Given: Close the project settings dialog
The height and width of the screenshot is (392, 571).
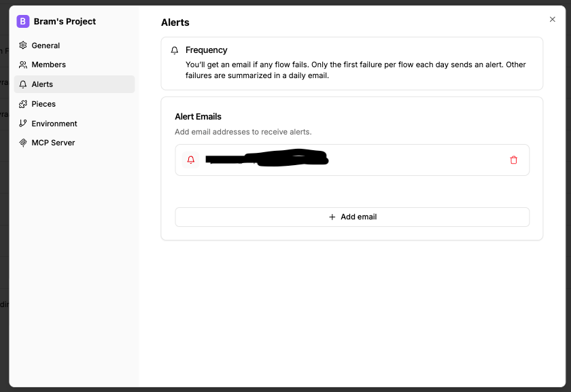Looking at the screenshot, I should (x=552, y=20).
